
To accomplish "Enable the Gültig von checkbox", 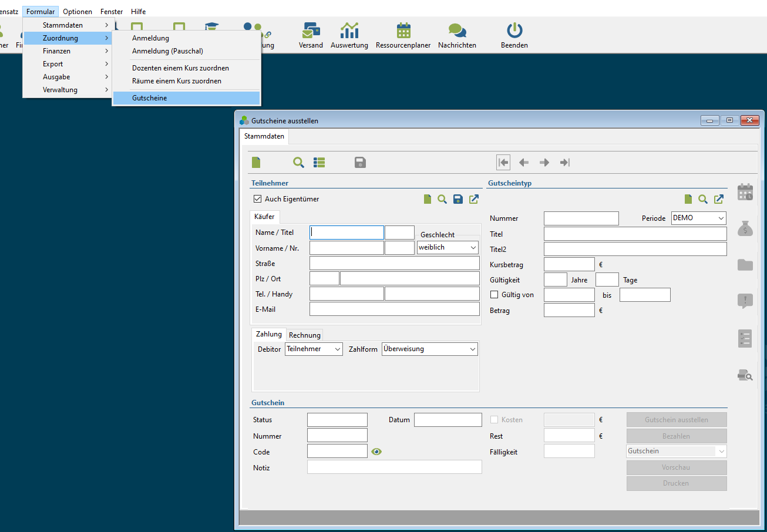I will (x=494, y=294).
